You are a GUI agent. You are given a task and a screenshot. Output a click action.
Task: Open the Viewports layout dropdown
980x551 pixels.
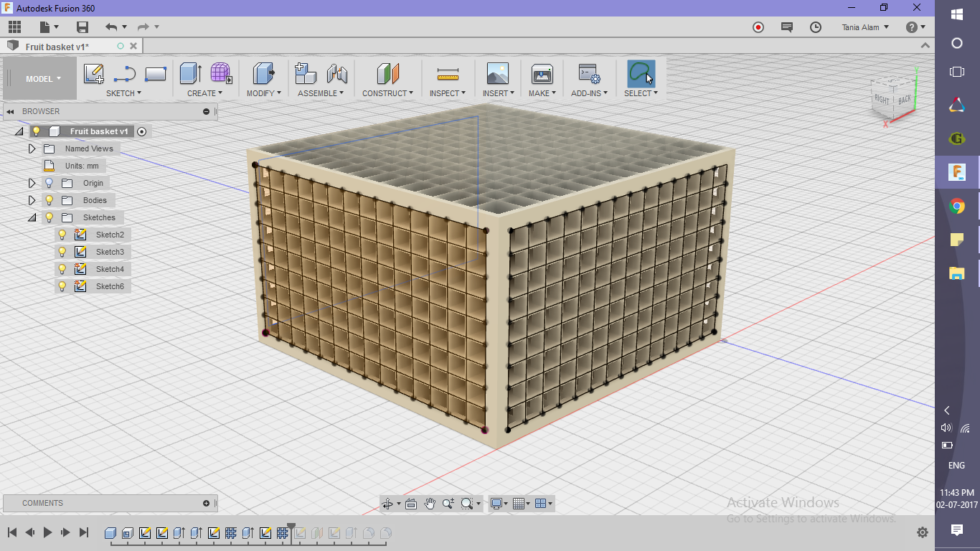pyautogui.click(x=545, y=504)
